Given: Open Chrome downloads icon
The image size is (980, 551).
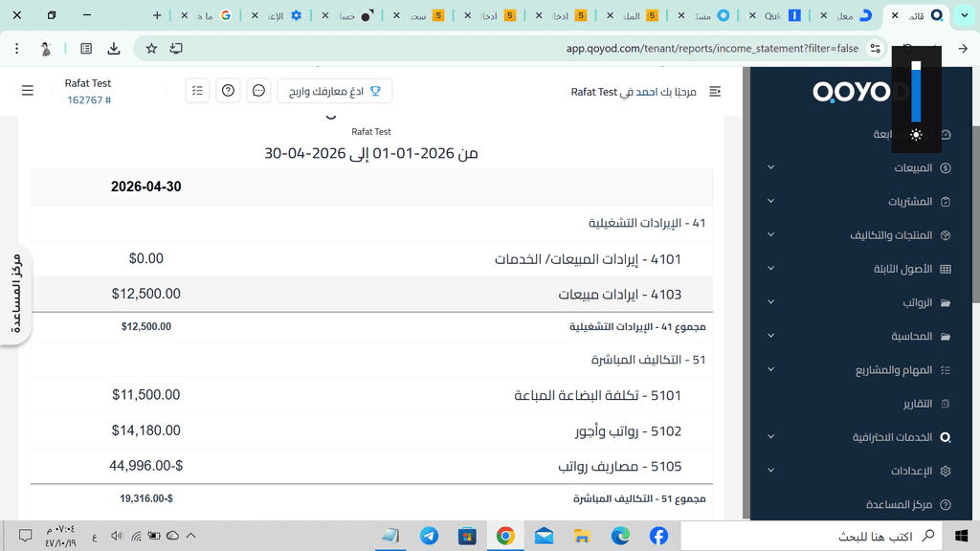Looking at the screenshot, I should 114,48.
